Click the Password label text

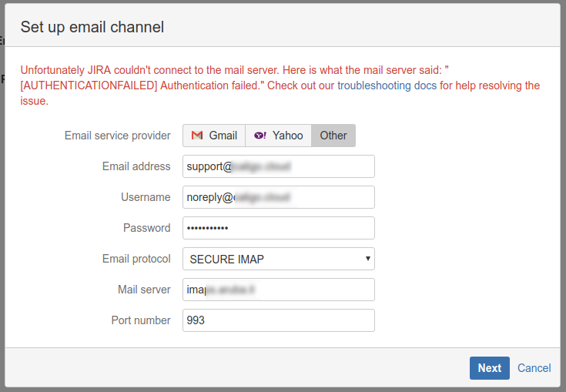point(147,228)
